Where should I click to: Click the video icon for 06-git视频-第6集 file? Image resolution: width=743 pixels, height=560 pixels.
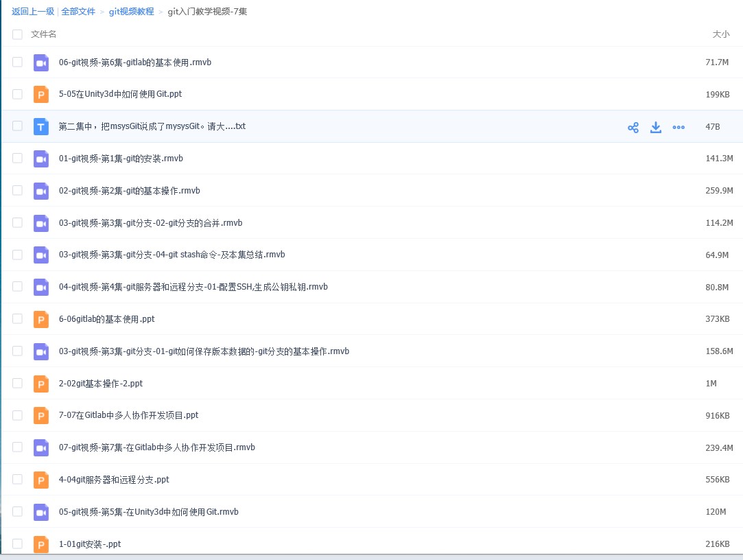(41, 62)
